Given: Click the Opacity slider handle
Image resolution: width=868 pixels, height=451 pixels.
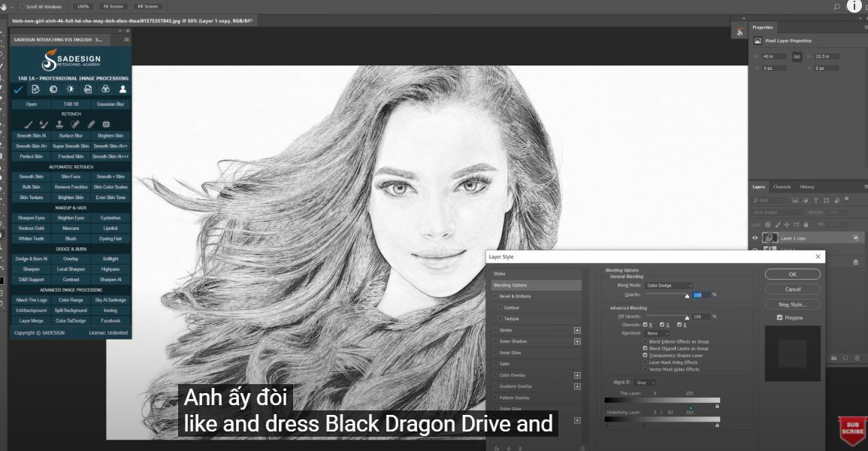Looking at the screenshot, I should tap(687, 296).
